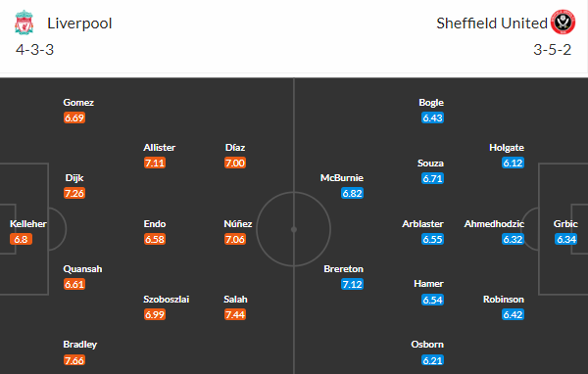
Task: Select Bradley's 7.66 rating badge
Action: [x=74, y=360]
